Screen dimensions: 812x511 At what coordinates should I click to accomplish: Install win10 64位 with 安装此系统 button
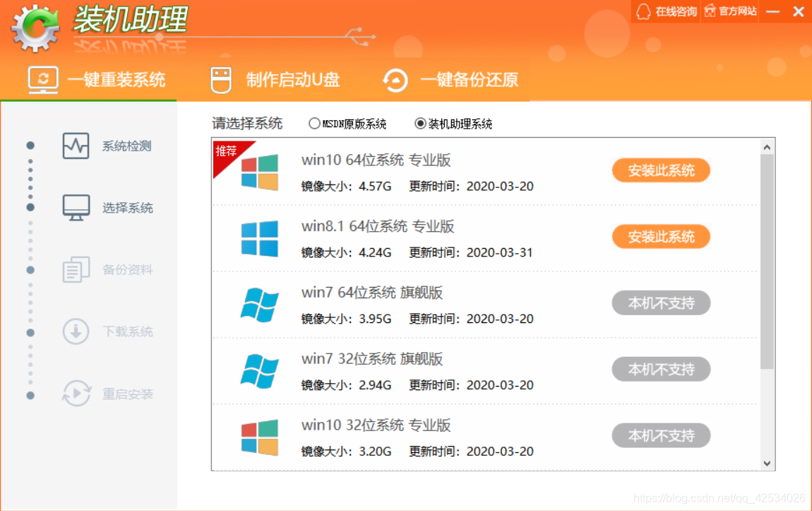661,170
